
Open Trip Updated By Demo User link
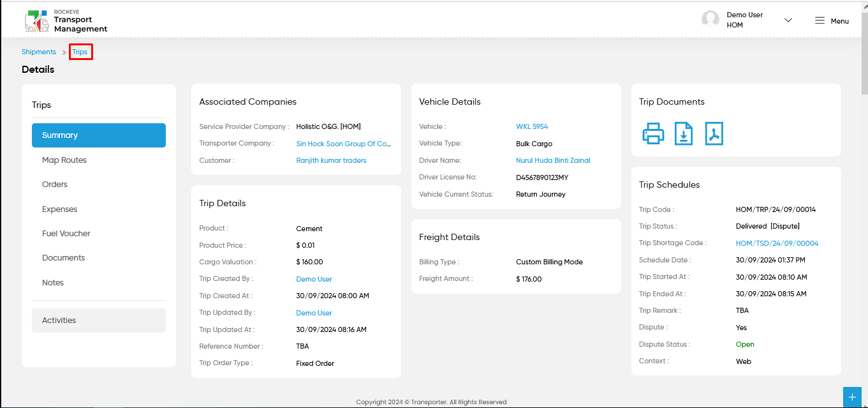(314, 313)
